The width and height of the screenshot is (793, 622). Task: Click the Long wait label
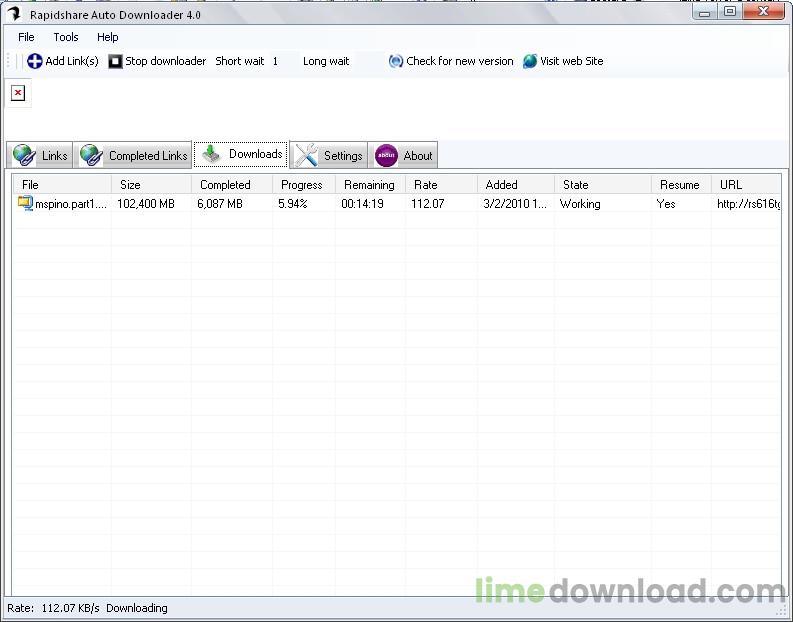pos(326,61)
